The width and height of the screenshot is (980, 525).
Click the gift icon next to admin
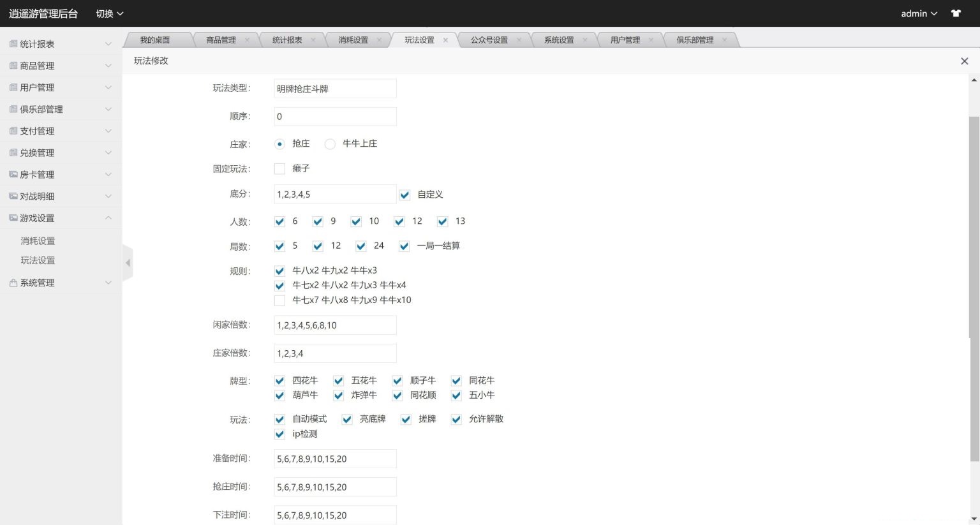pyautogui.click(x=956, y=13)
